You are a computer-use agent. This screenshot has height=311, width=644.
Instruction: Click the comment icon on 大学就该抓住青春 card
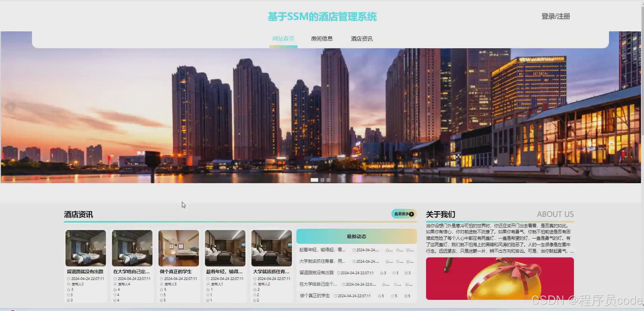[254, 300]
